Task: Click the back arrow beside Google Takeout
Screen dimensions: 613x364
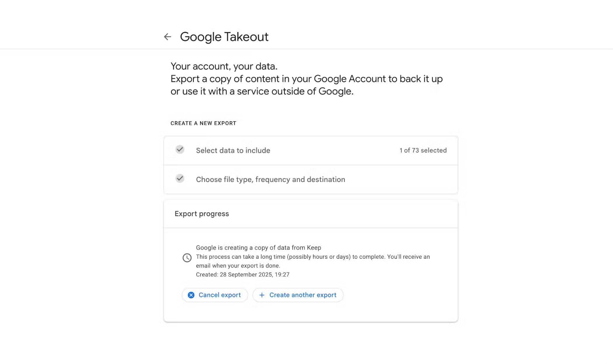Action: pos(167,37)
